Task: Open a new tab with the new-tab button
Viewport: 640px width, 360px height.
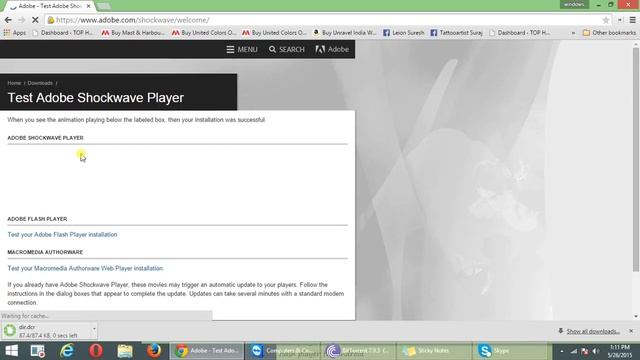Action: point(104,6)
